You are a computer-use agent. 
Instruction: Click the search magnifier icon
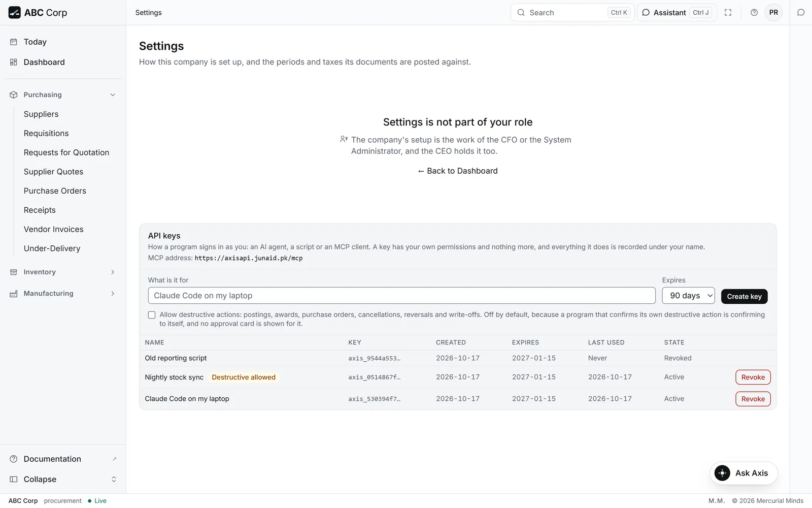(521, 13)
